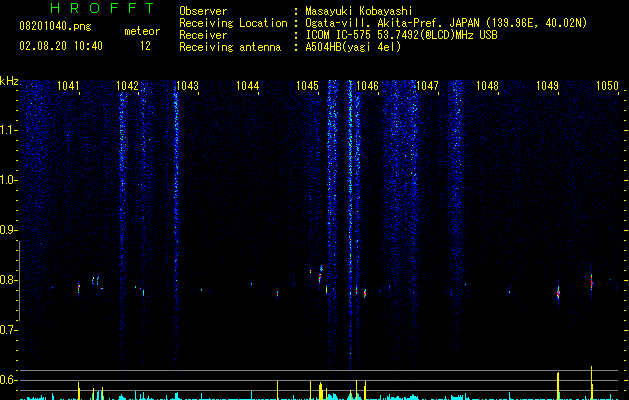Click the tallest yellow power spike near 1050

coord(592,383)
